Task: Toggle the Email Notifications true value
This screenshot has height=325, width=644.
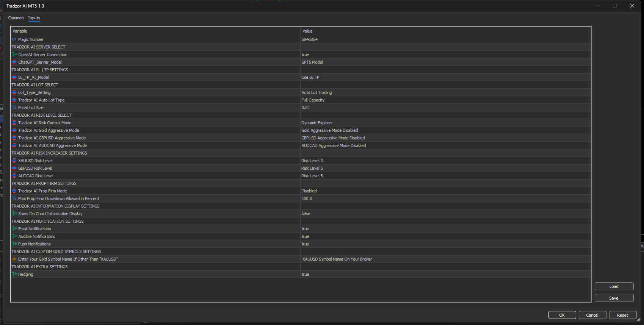Action: point(445,229)
